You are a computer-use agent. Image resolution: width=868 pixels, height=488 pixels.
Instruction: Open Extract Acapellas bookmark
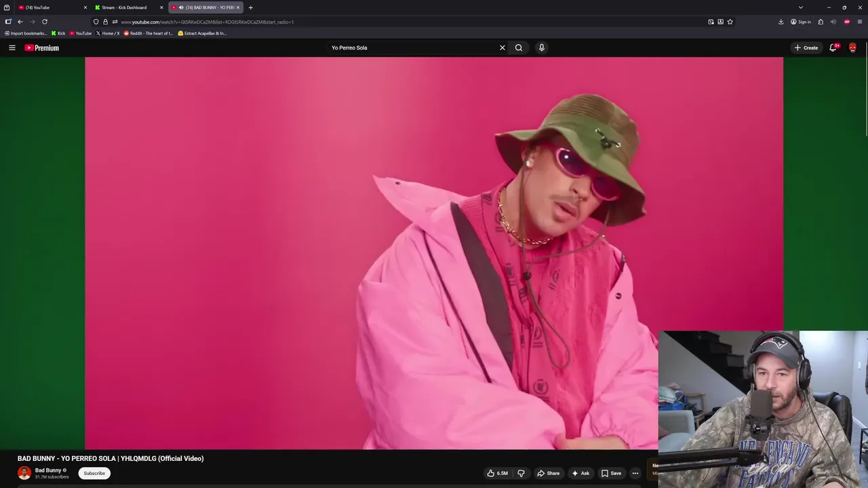[202, 33]
